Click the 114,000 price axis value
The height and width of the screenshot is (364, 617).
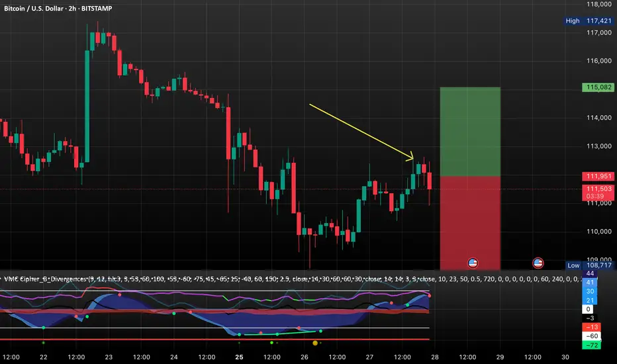[x=599, y=118]
